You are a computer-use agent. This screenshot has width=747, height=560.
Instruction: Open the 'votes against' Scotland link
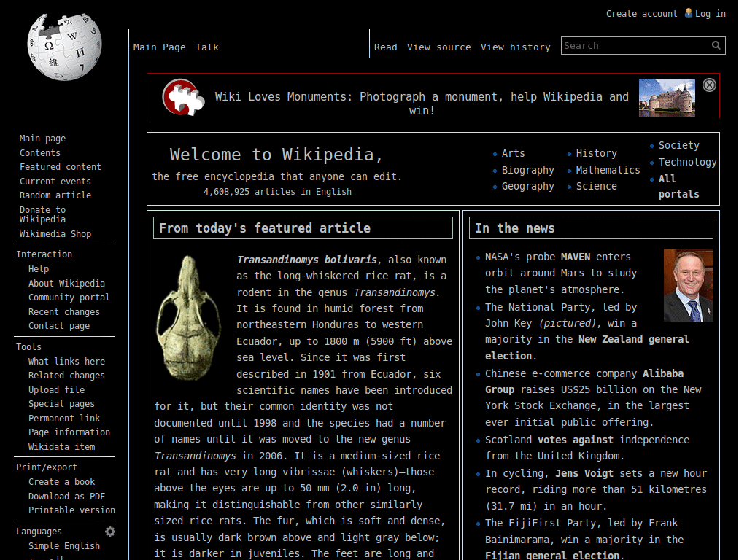576,440
